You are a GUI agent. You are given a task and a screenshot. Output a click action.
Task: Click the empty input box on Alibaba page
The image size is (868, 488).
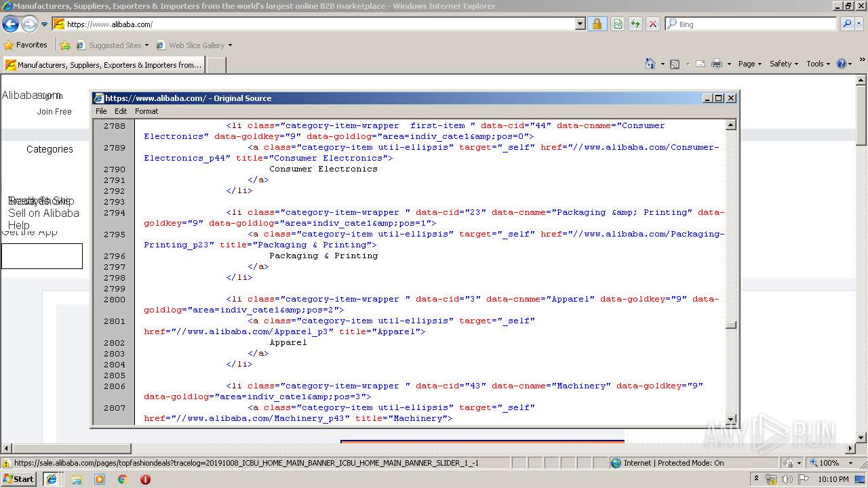(42, 256)
